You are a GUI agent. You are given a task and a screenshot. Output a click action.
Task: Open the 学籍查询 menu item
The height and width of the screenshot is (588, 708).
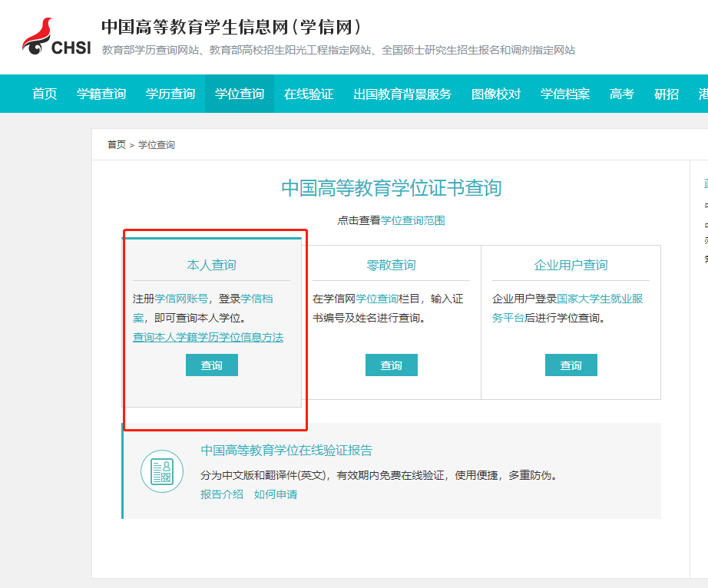[101, 94]
